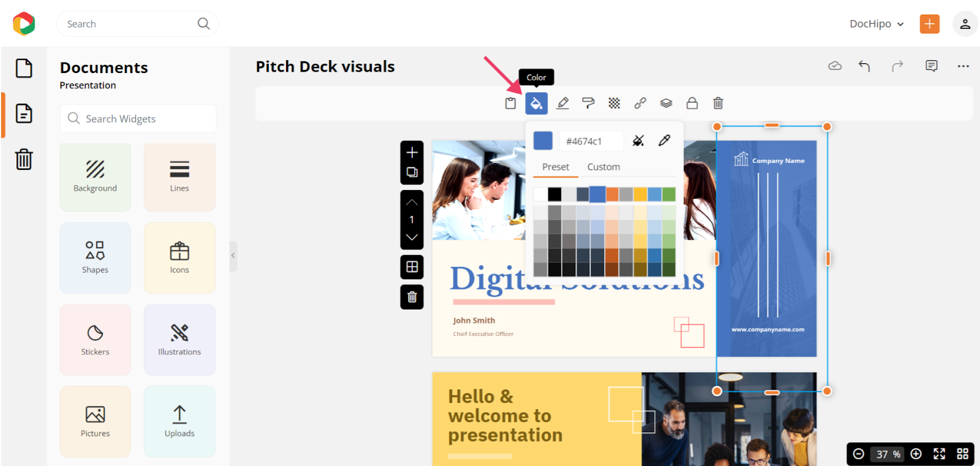
Task: Open the DocHipo account dropdown
Action: [876, 24]
